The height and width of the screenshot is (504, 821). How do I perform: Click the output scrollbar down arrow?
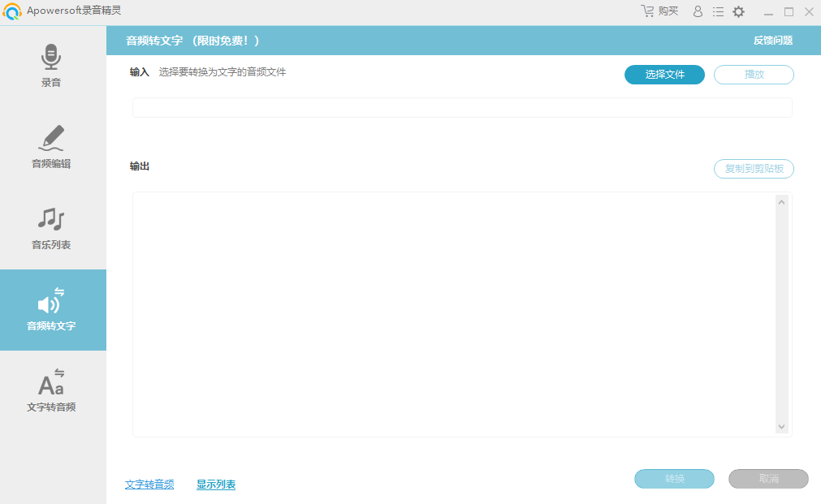point(781,426)
